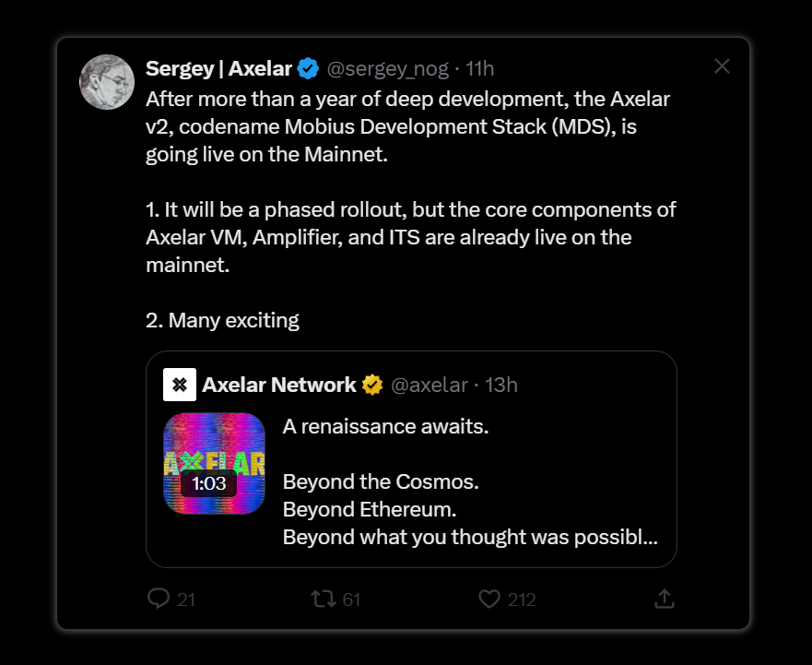
Task: Click the gold verified badge next to Axelar Network
Action: (x=372, y=385)
